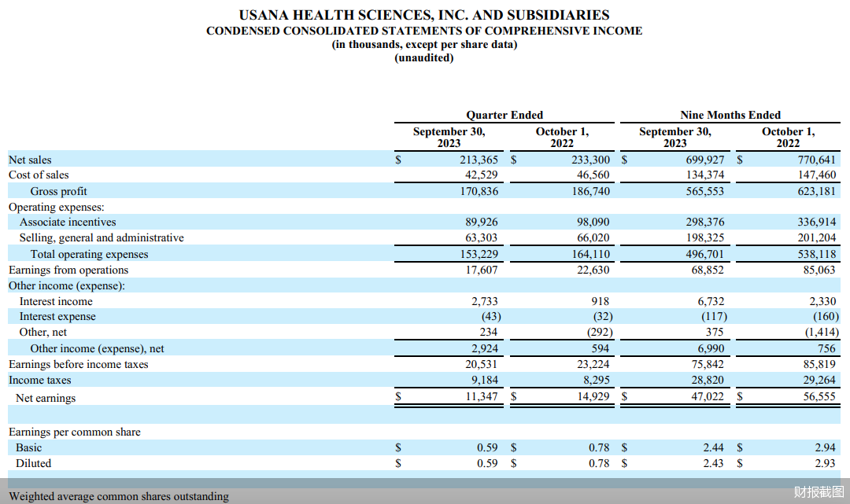Screen dimensions: 850x504
Task: Select the 89,926 associate incentives value
Action: click(482, 222)
